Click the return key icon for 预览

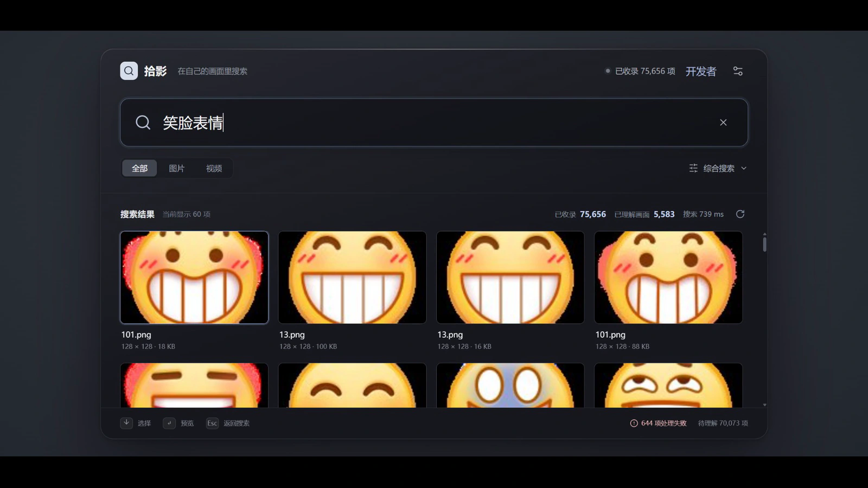pyautogui.click(x=169, y=423)
